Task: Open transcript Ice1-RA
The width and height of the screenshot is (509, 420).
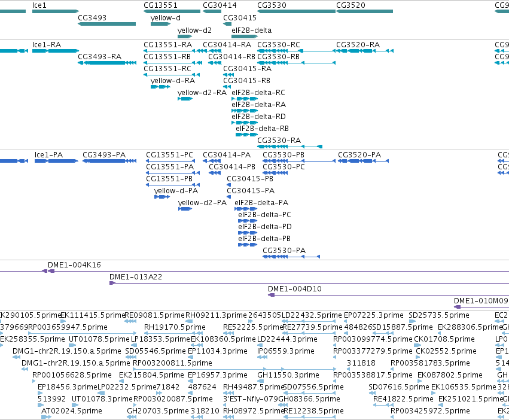Action: click(47, 45)
